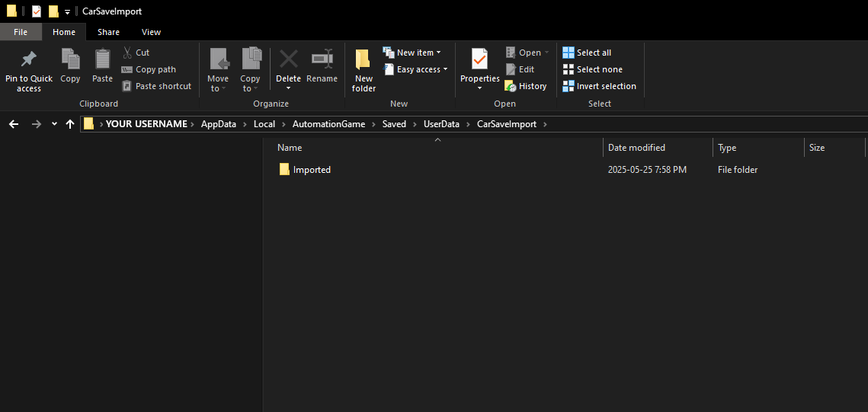The width and height of the screenshot is (868, 412).
Task: Click quick access Properties checkmark in title bar
Action: pyautogui.click(x=37, y=11)
